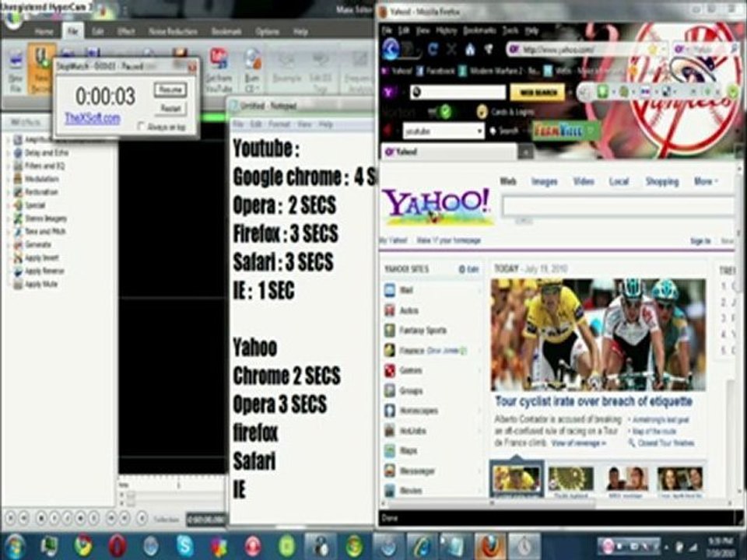This screenshot has height=560, width=747.
Task: Select Apply Reverse in effects tree
Action: tap(44, 271)
